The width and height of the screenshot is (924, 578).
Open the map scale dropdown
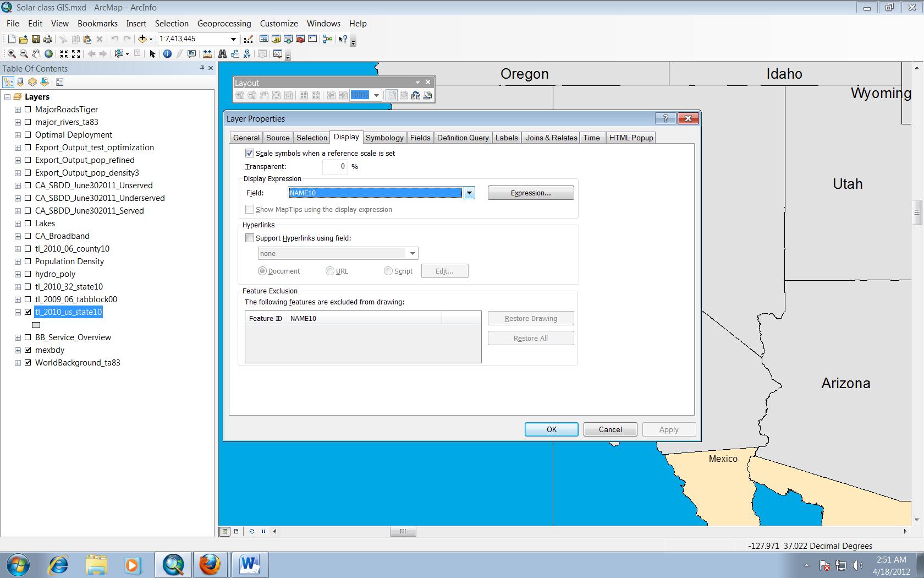[x=233, y=39]
